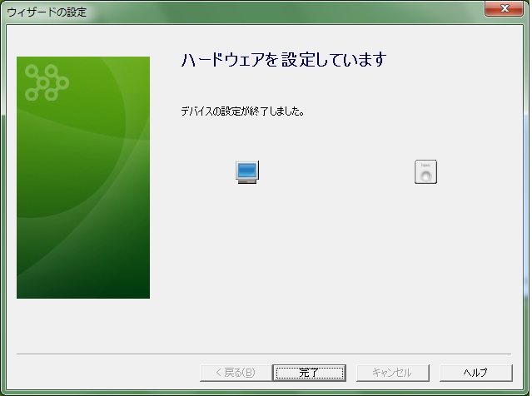Image resolution: width=532 pixels, height=396 pixels.
Task: Click the ハードウェアを設定しています heading
Action: [284, 60]
